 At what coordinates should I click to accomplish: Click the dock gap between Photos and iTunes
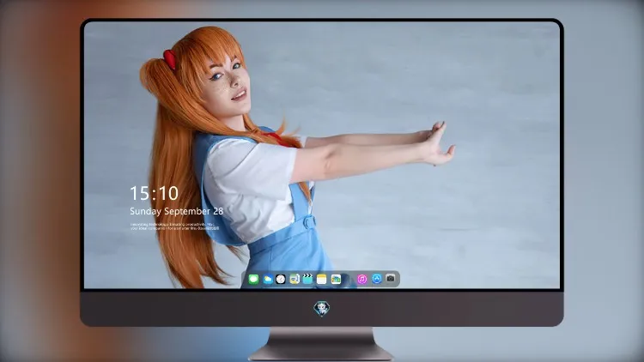[349, 280]
